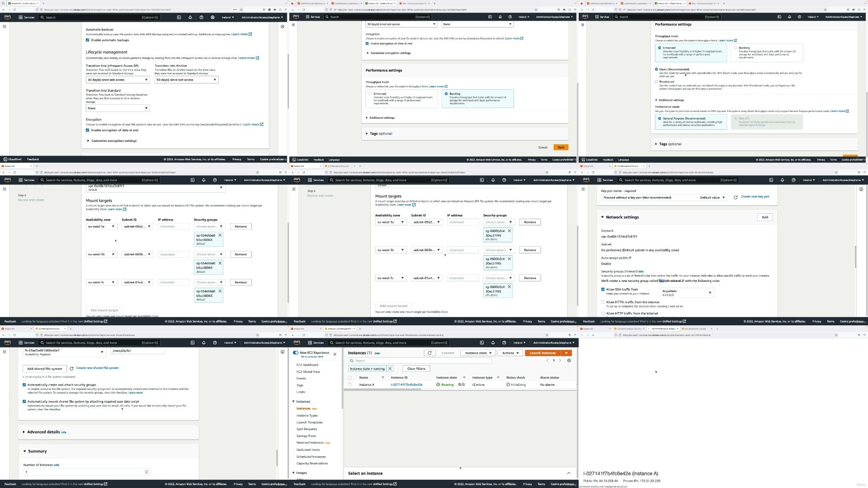Close the New EC2 Experience banner

click(x=335, y=354)
